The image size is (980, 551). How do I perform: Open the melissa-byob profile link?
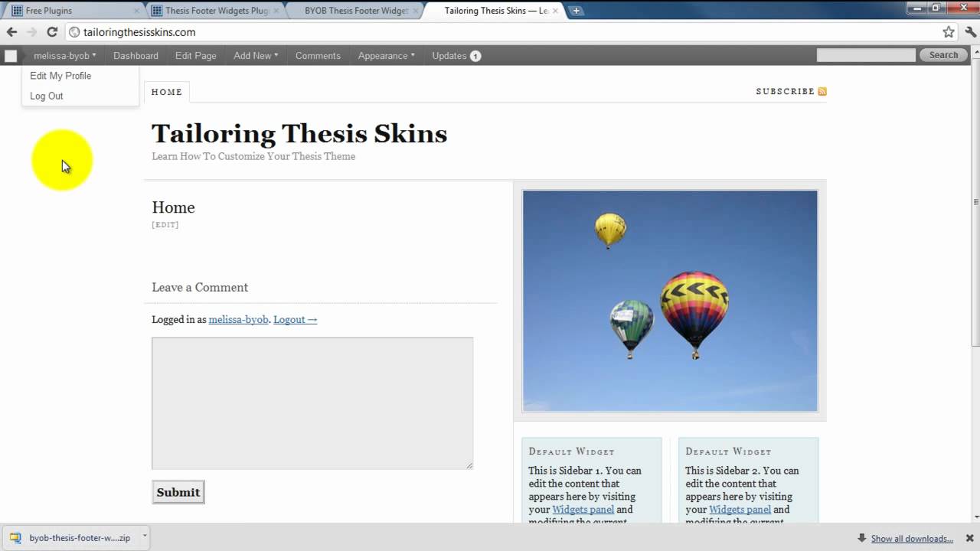[238, 320]
